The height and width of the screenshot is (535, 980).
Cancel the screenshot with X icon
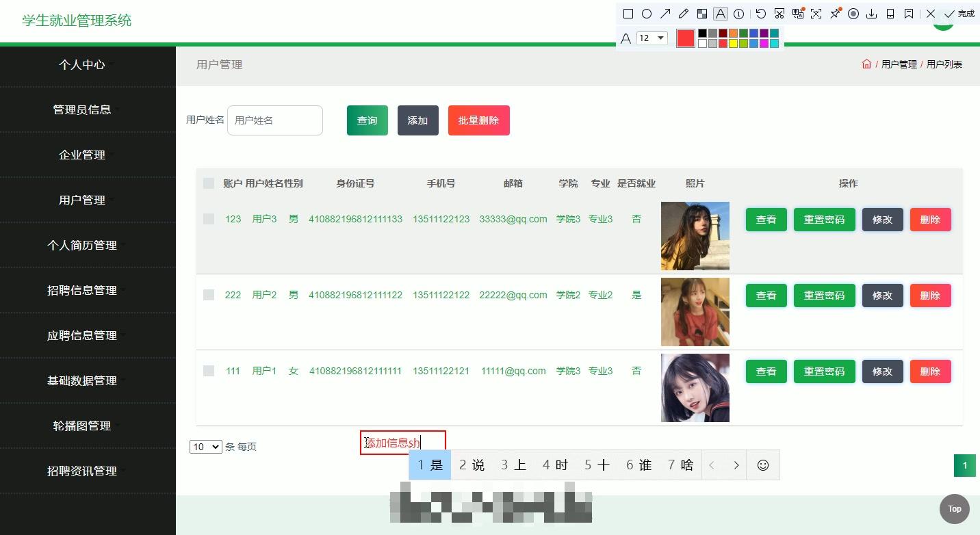[930, 14]
